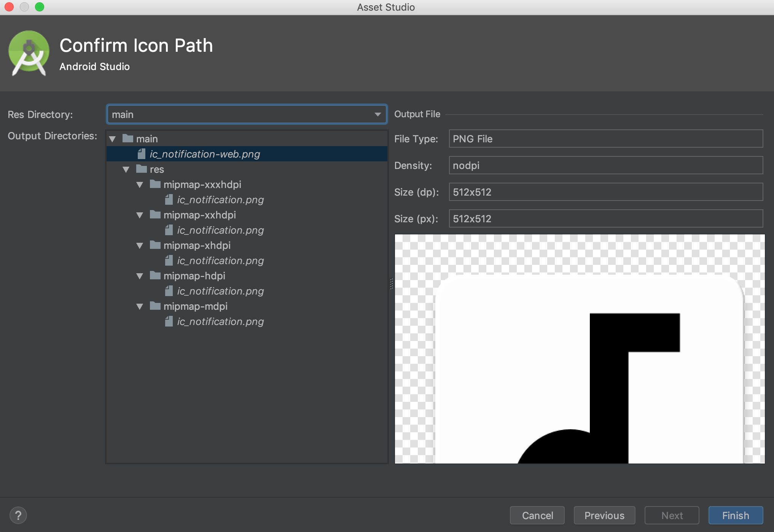Collapse the res folder node
The height and width of the screenshot is (532, 774).
pos(126,169)
